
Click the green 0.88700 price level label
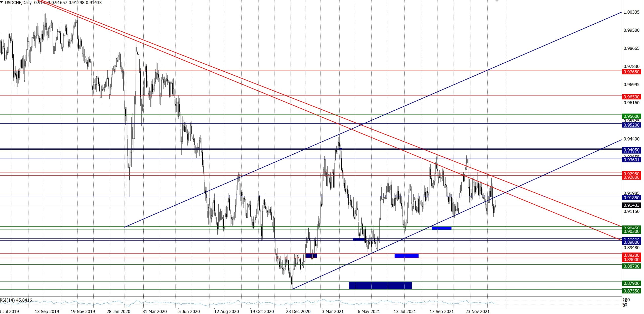pos(631,266)
